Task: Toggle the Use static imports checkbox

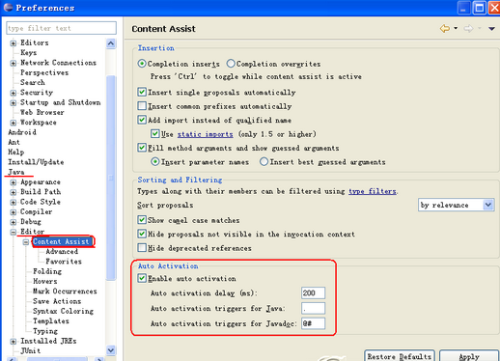Action: 155,134
